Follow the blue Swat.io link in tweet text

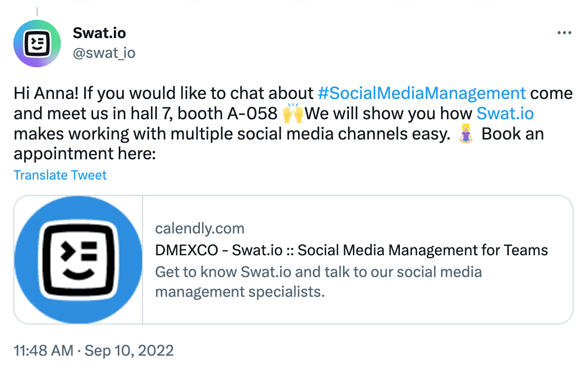pyautogui.click(x=505, y=114)
